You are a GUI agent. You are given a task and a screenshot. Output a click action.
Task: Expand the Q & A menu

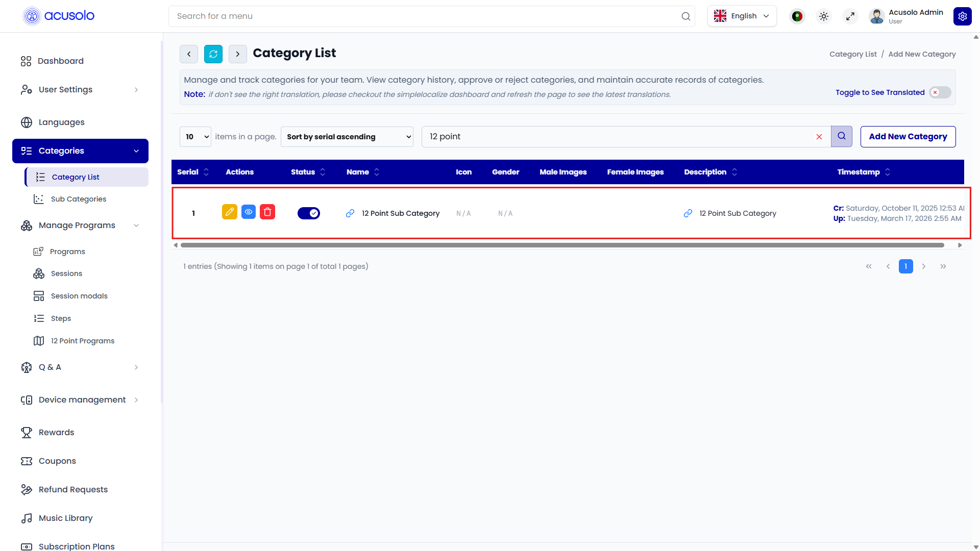(x=80, y=367)
